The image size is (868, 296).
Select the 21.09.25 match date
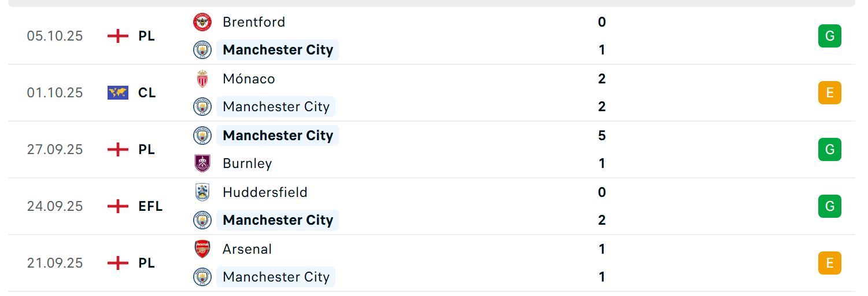click(x=55, y=263)
